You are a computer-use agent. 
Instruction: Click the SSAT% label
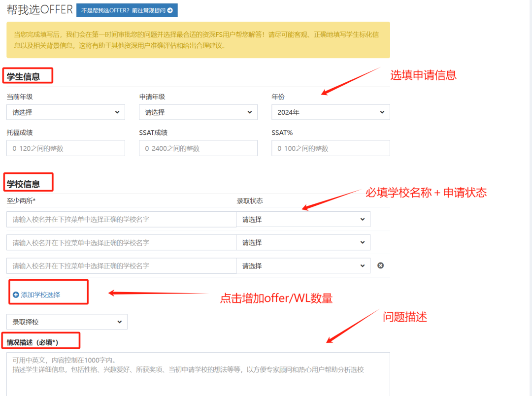tap(282, 132)
